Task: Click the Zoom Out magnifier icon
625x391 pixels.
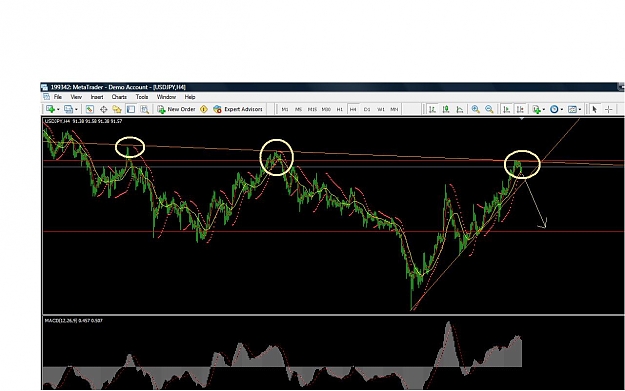Action: click(x=489, y=109)
